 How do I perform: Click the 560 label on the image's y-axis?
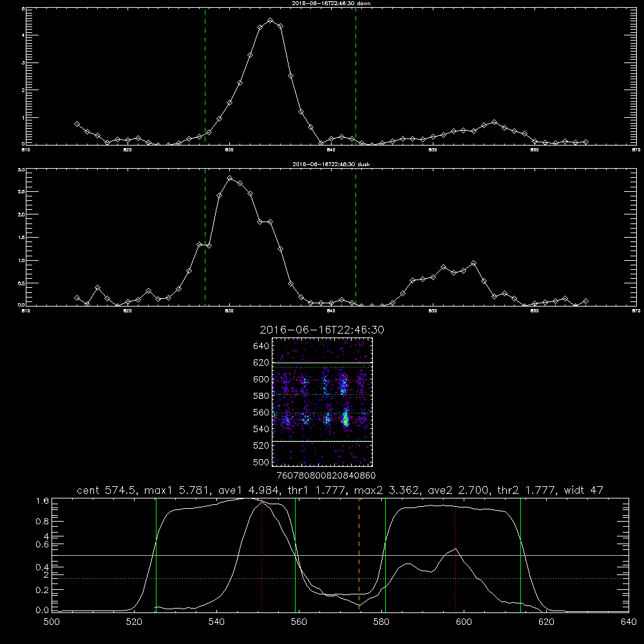pyautogui.click(x=261, y=412)
